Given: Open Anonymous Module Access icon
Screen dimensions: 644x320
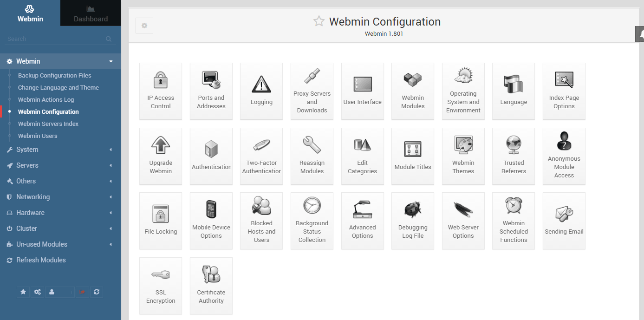Looking at the screenshot, I should pyautogui.click(x=564, y=156).
